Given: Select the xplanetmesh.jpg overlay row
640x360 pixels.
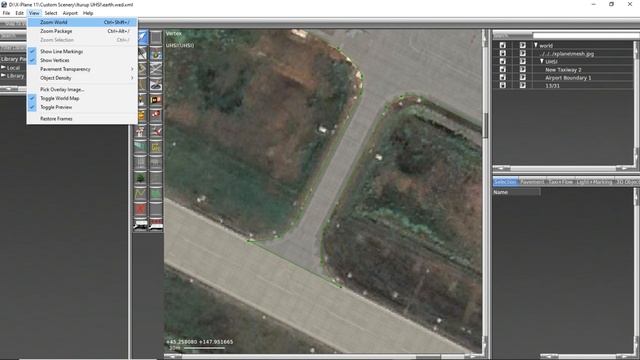Looking at the screenshot, I should click(x=567, y=53).
